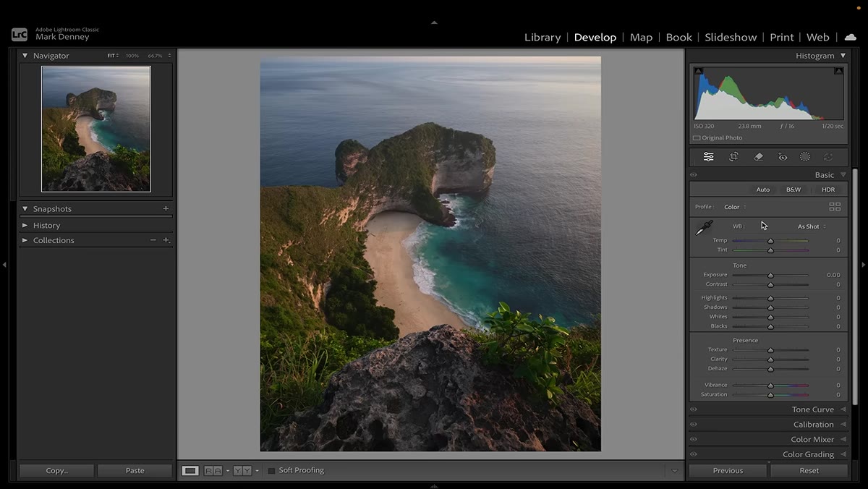Open the Masking tool
868x489 pixels.
tap(805, 157)
